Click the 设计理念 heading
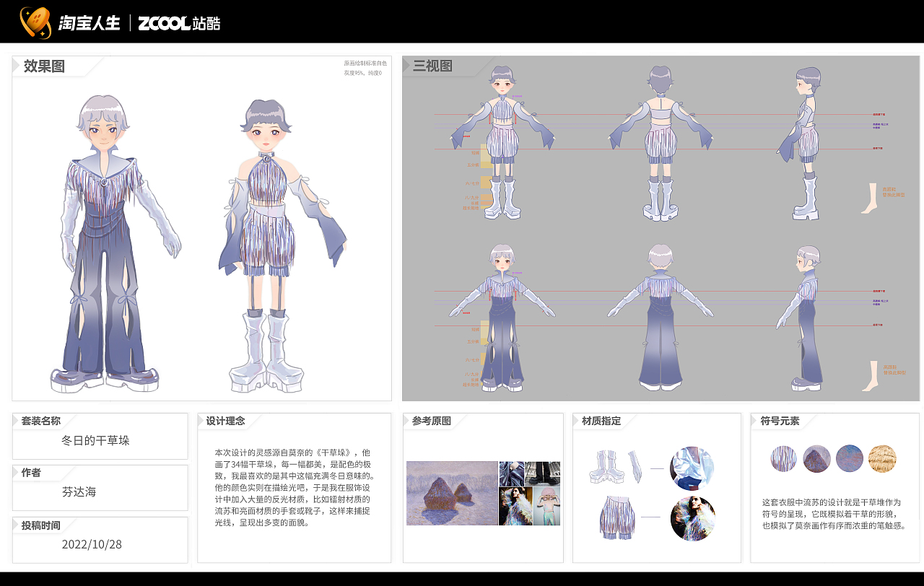This screenshot has height=586, width=924. (225, 421)
